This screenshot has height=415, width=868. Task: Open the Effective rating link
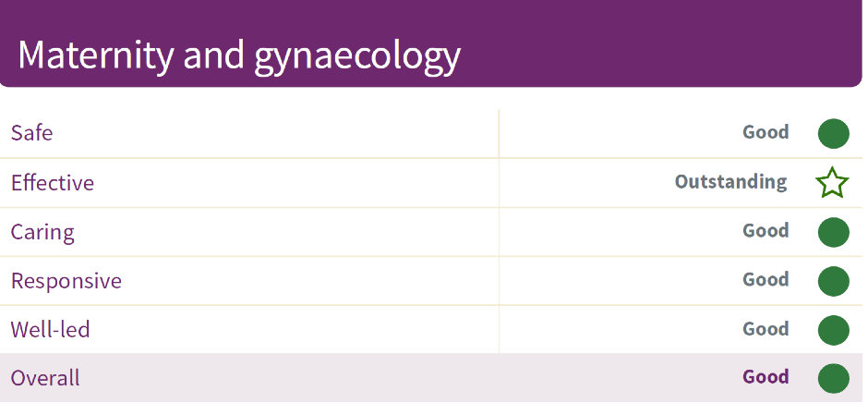coord(53,183)
